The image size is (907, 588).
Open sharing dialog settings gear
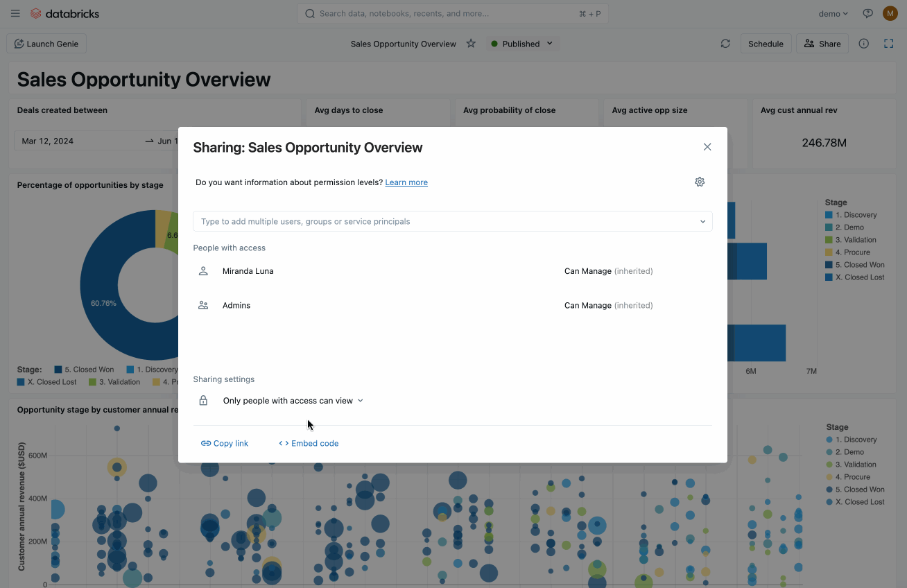699,182
